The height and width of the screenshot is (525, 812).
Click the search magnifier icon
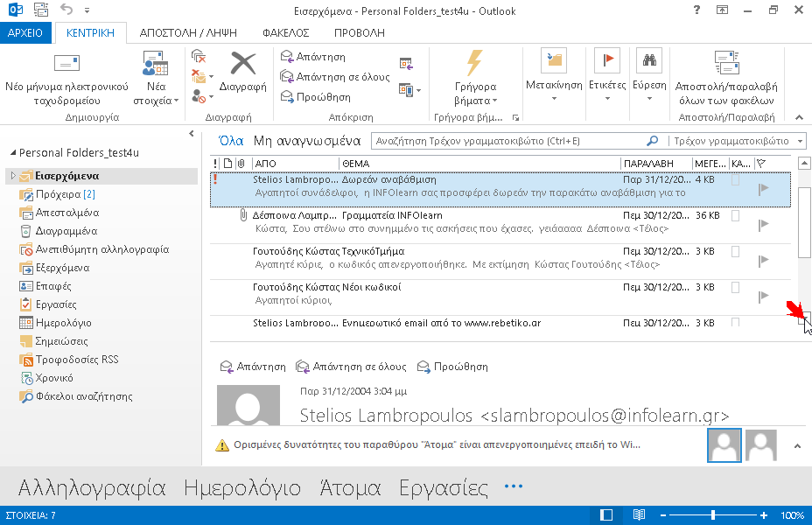click(653, 141)
